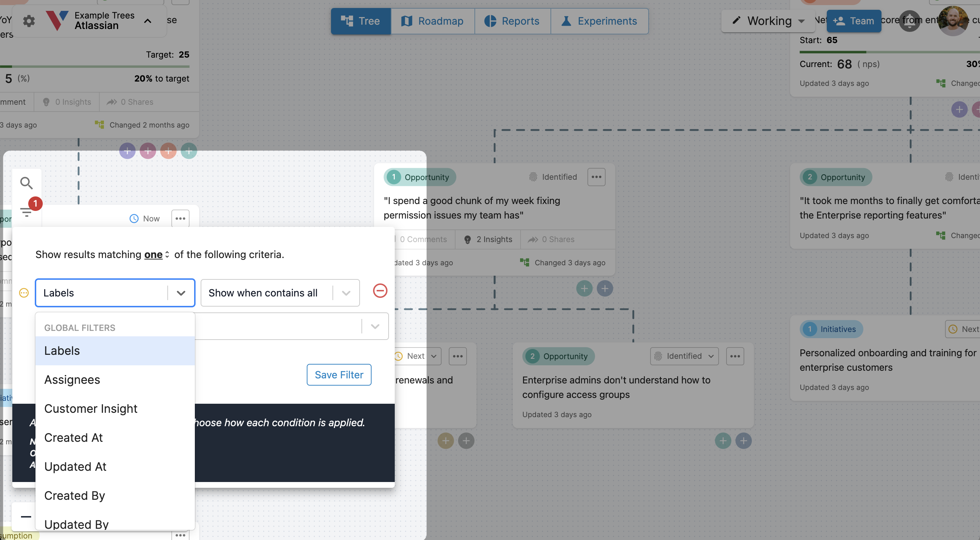
Task: Open the filter icon with red badge
Action: 27,211
